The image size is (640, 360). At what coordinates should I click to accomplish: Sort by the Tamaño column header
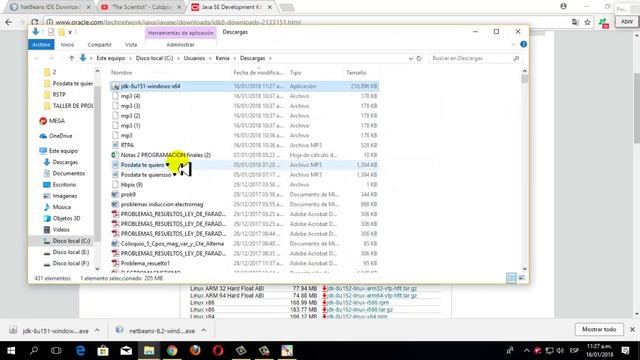coord(356,73)
